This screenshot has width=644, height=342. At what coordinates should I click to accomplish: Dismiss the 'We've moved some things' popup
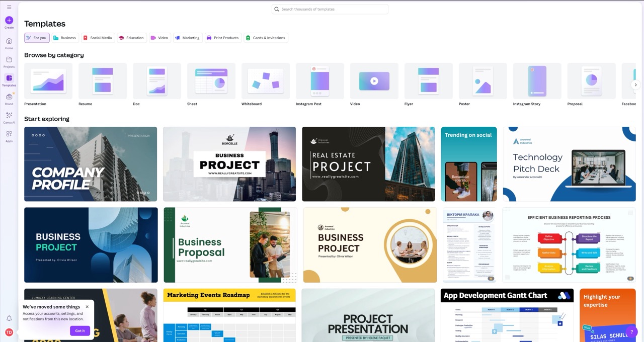(87, 307)
